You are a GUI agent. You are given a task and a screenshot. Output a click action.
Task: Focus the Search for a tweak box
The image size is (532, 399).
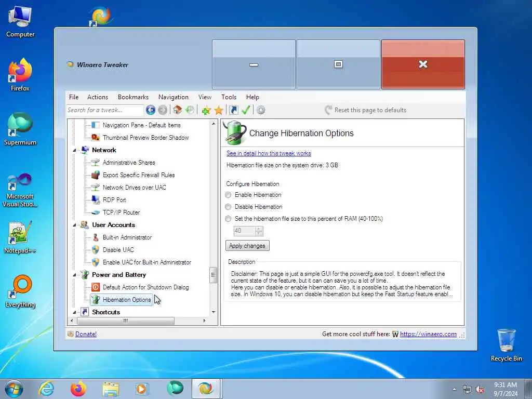pyautogui.click(x=105, y=110)
